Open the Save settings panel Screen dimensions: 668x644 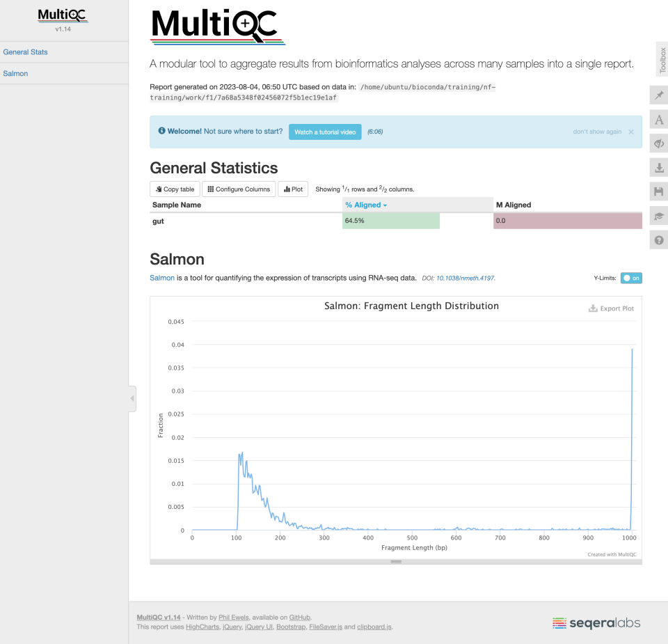(658, 191)
